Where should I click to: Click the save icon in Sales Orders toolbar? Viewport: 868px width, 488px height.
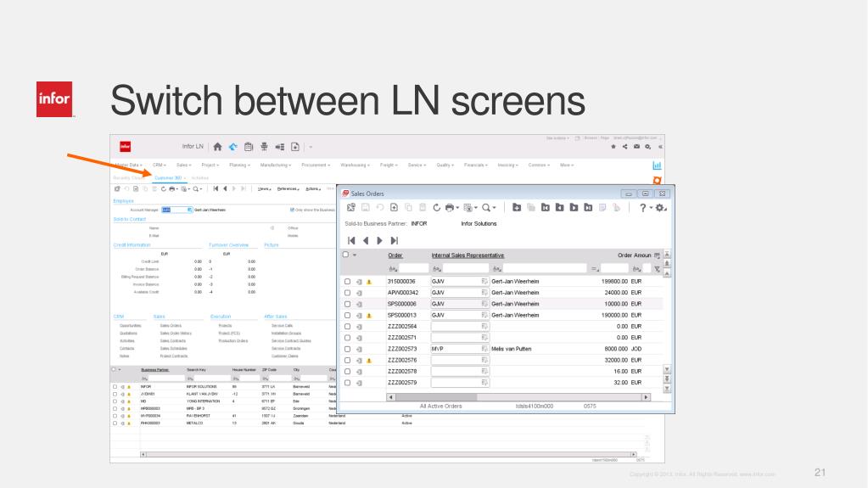click(366, 208)
